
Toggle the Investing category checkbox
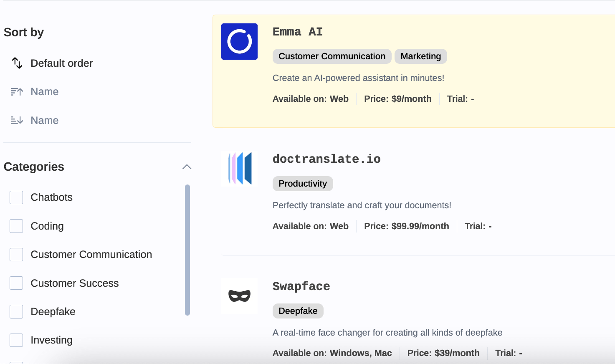(x=16, y=340)
